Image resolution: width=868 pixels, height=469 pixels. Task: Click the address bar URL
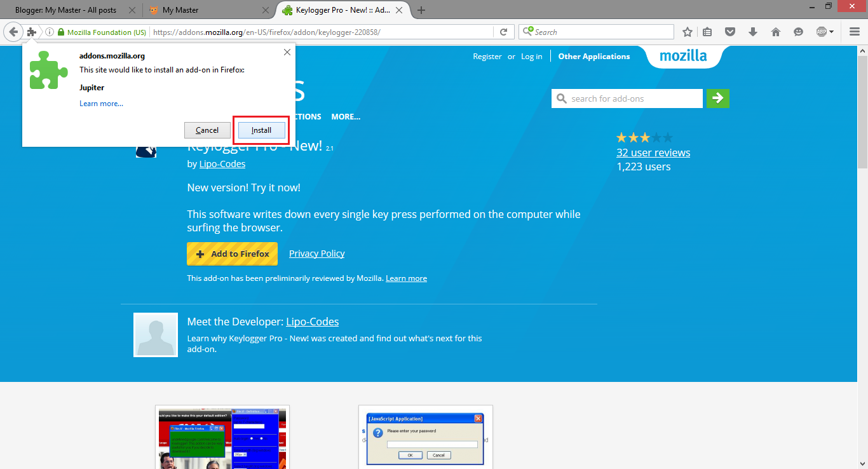(267, 32)
